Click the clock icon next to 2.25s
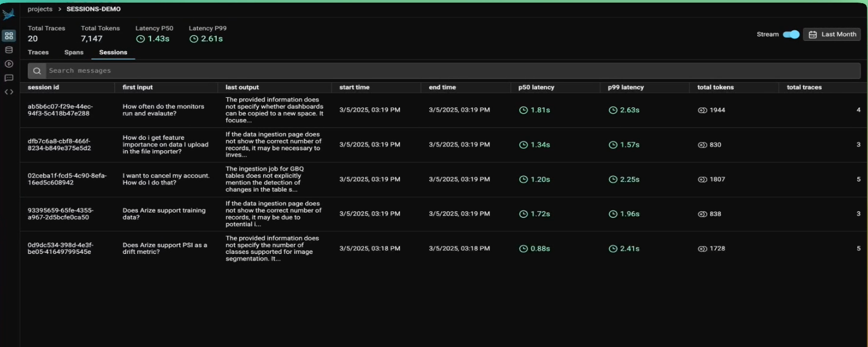This screenshot has height=347, width=868. point(613,179)
